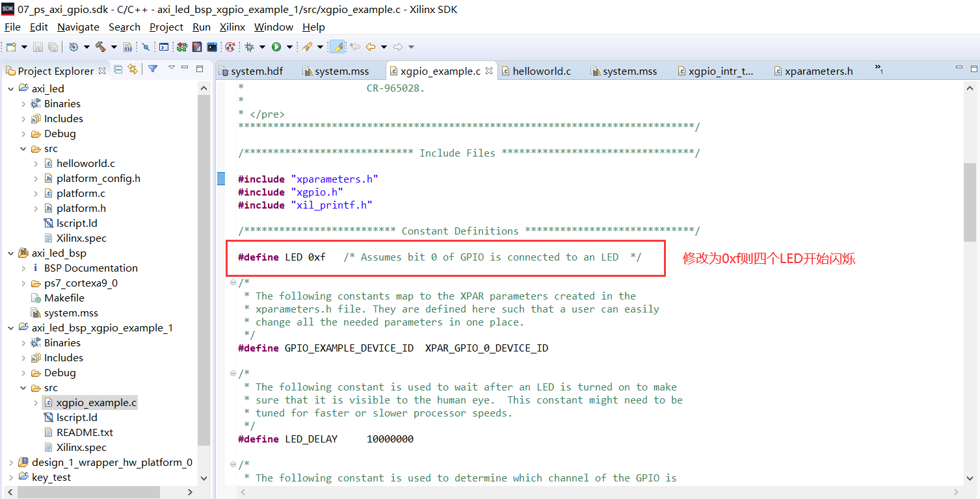Click the green chip Program FPGA icon
The width and height of the screenshot is (980, 499).
pyautogui.click(x=181, y=47)
